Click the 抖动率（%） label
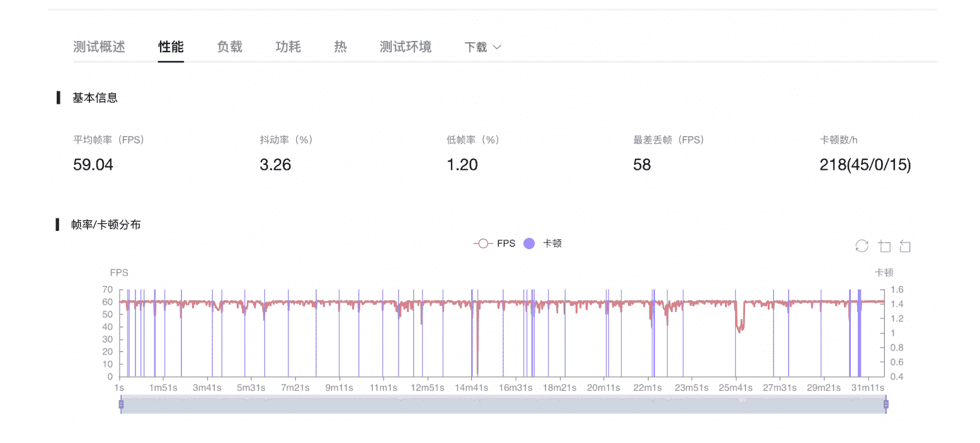Image resolution: width=980 pixels, height=443 pixels. 287,140
